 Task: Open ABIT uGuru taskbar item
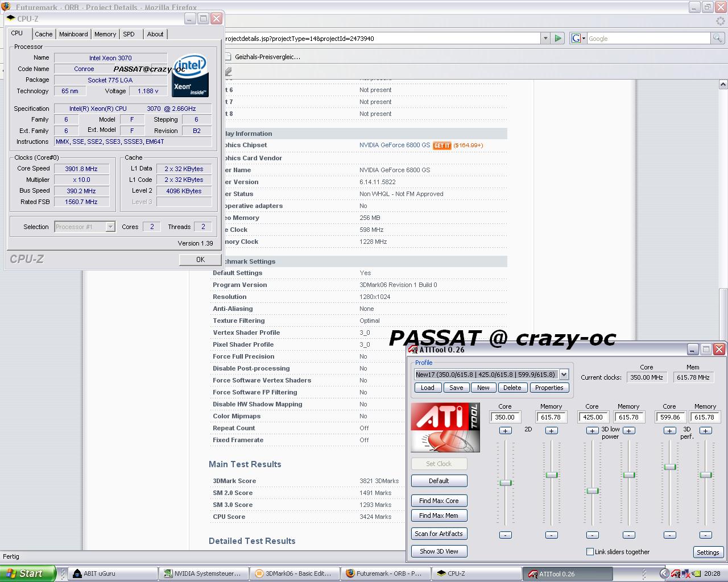coord(113,573)
